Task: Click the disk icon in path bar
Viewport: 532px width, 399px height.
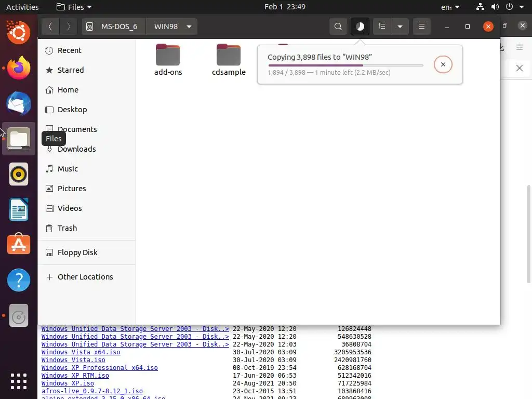Action: [x=89, y=26]
